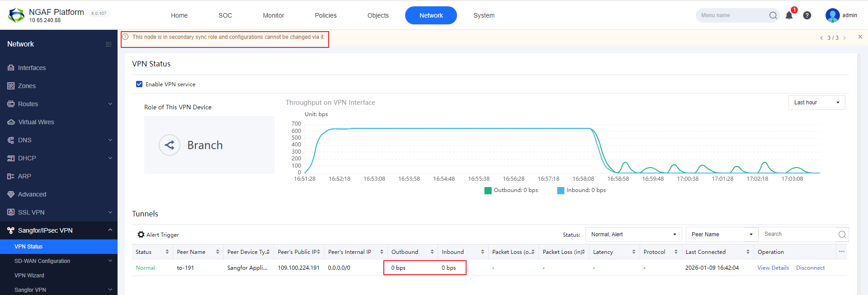This screenshot has width=868, height=295.
Task: Open the Peer Name filter dropdown
Action: [x=722, y=234]
